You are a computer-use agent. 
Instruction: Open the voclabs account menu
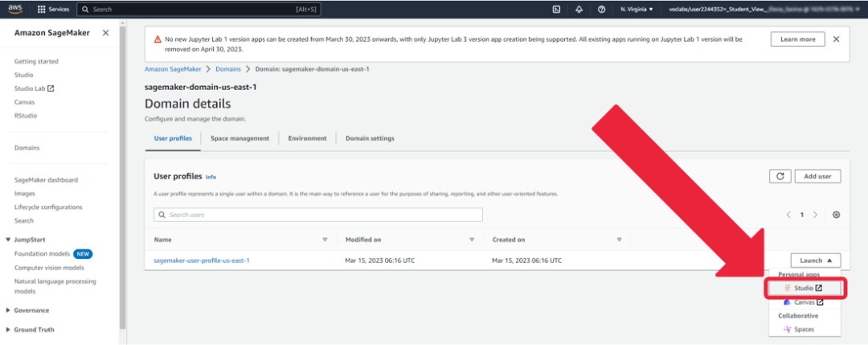click(x=764, y=10)
